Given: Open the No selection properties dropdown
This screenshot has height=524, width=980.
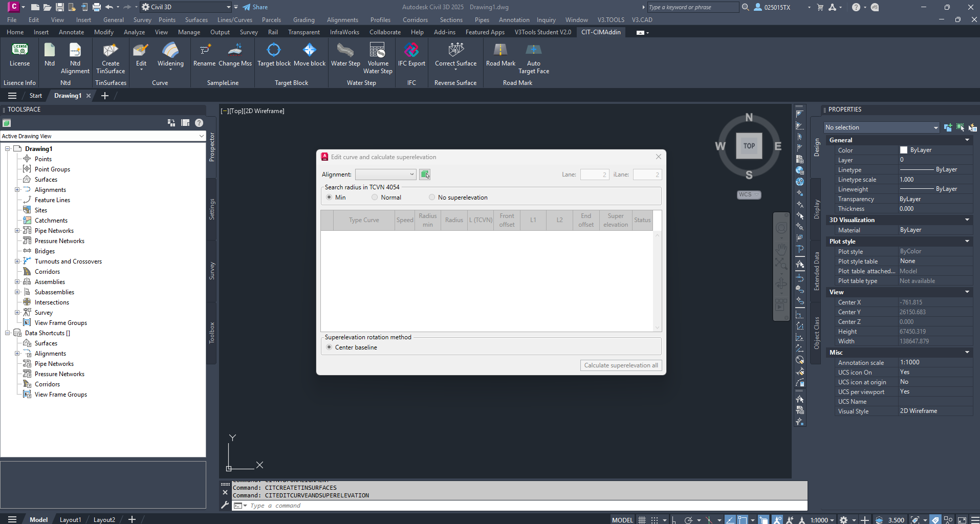Looking at the screenshot, I should tap(881, 127).
